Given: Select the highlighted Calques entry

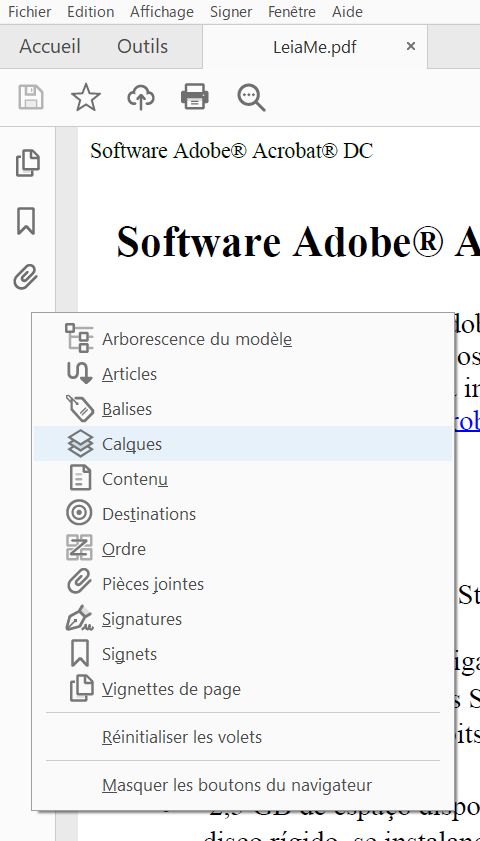Looking at the screenshot, I should (x=243, y=444).
